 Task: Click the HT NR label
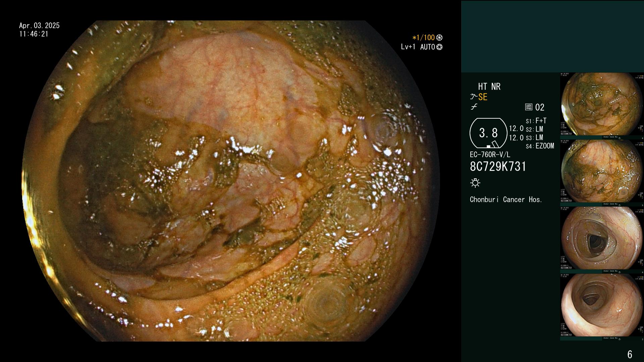click(x=489, y=87)
